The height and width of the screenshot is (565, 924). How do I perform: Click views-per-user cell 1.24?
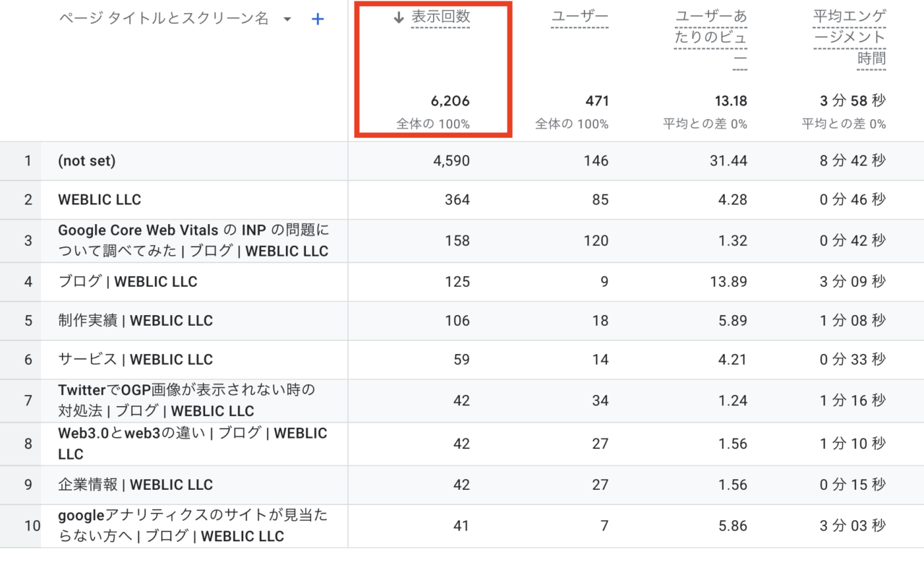coord(733,401)
